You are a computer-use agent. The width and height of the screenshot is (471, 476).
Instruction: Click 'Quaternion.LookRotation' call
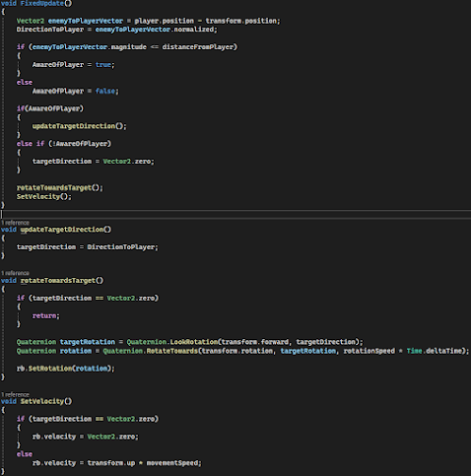click(172, 342)
